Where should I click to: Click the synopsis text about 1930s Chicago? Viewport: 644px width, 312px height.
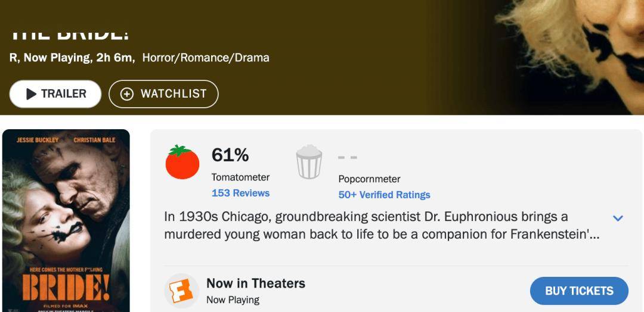pyautogui.click(x=382, y=225)
